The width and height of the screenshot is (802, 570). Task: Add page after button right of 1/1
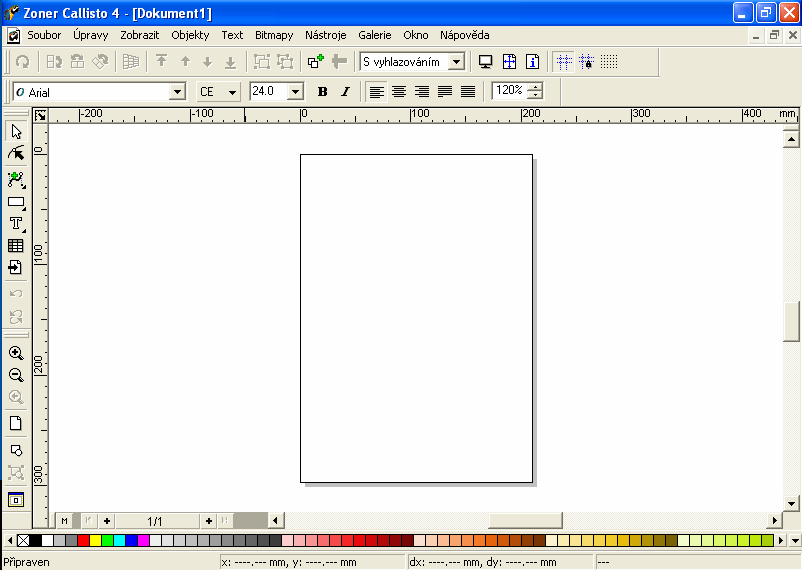click(208, 521)
